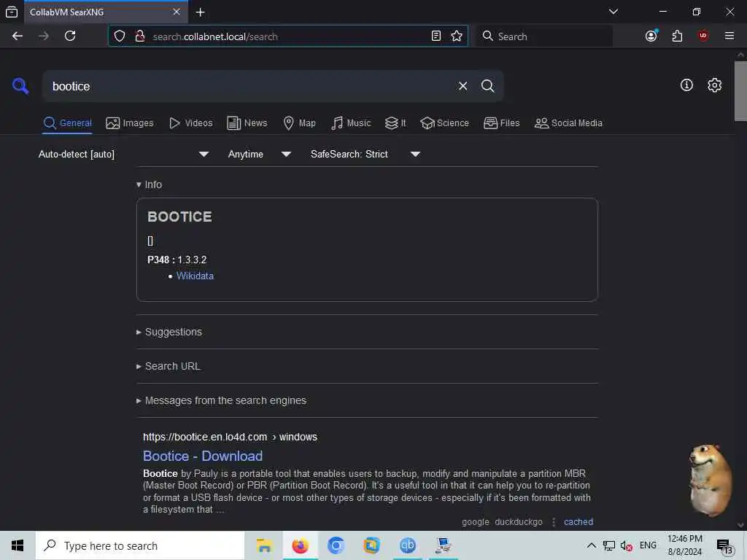Select Firefox icon in taskbar
Viewport: 747px width, 560px height.
click(300, 545)
